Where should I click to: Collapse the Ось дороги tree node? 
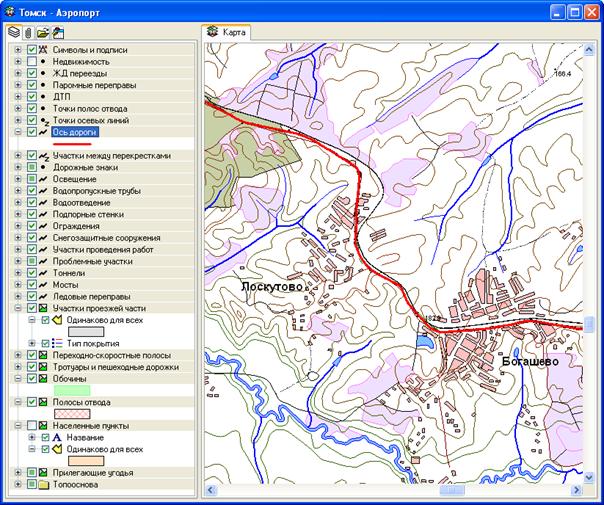click(x=18, y=132)
